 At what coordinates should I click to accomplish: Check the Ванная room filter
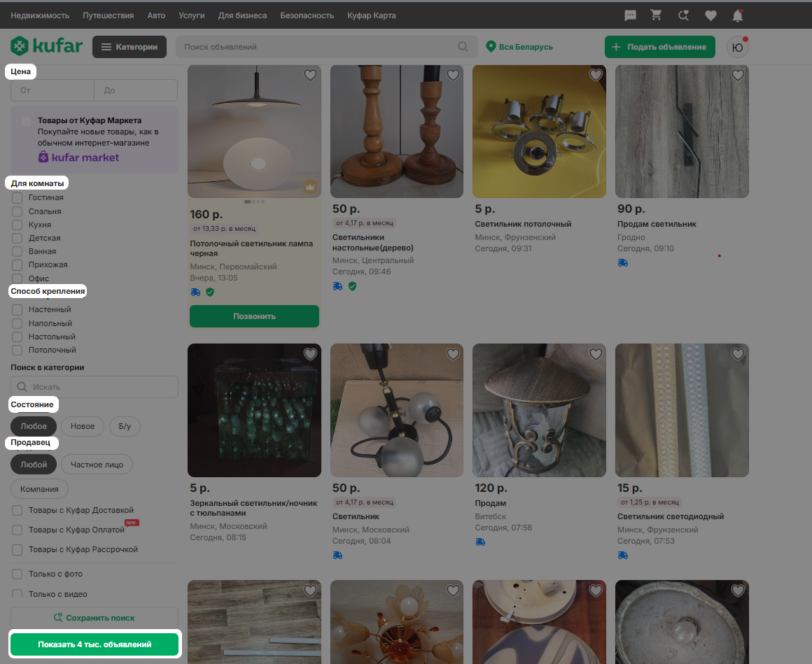tap(17, 251)
